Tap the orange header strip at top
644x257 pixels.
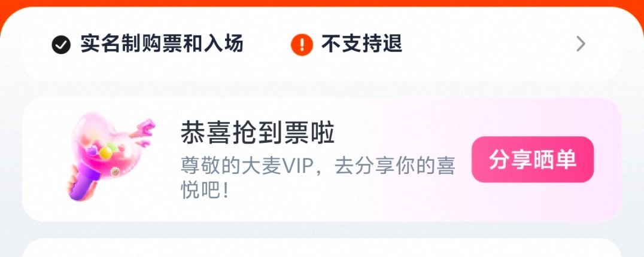[322, 3]
